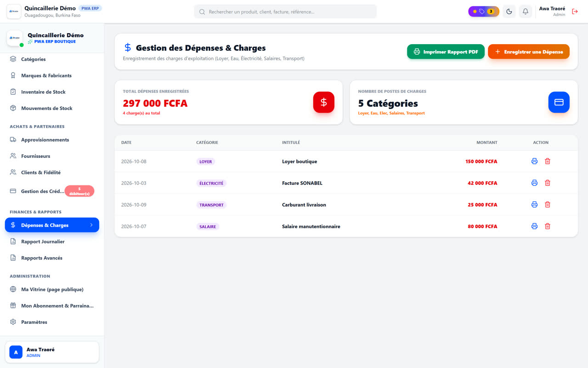
Task: Open Rapport Journalier
Action: [x=52, y=241]
